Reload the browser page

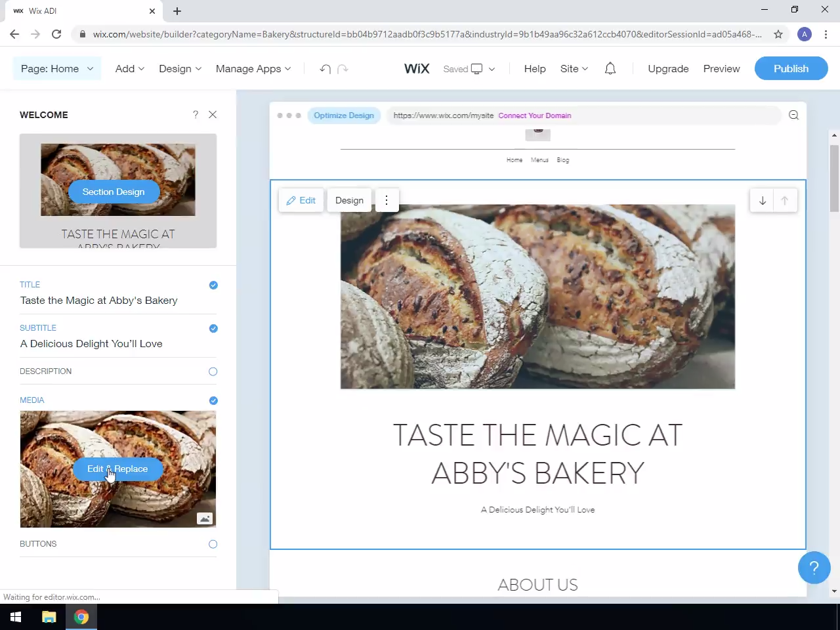56,34
